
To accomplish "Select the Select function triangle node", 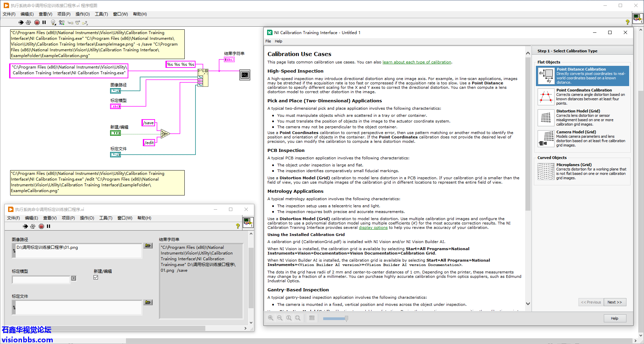I will 165,134.
